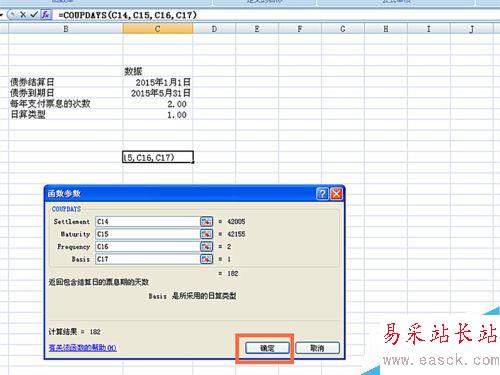The image size is (500, 375).
Task: Click the 确定 button
Action: 267,348
